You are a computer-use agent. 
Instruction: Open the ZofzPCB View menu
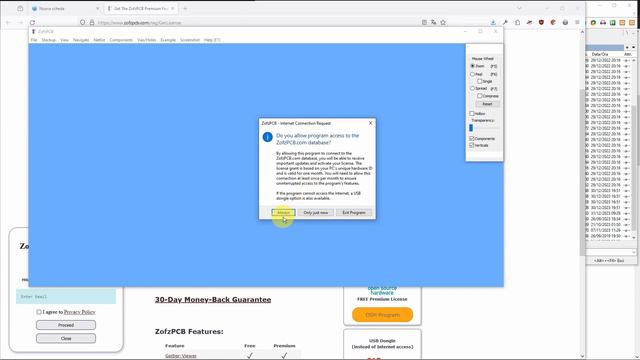click(64, 40)
